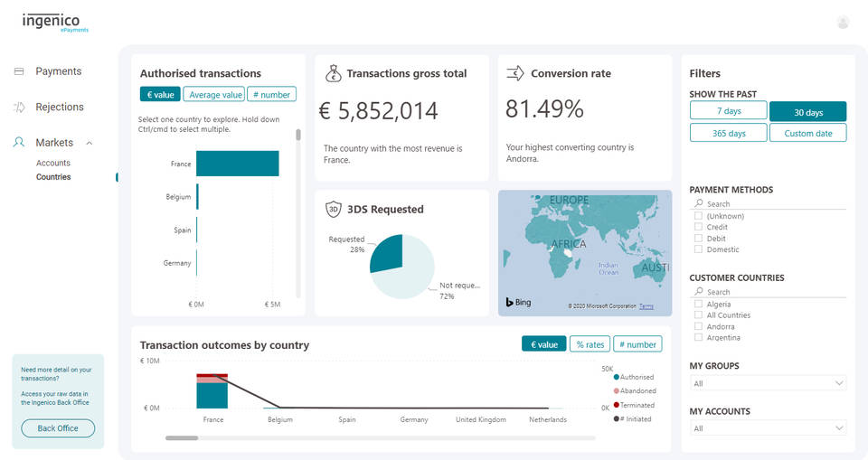This screenshot has height=460, width=868.
Task: Go to the Countries submenu
Action: click(x=53, y=176)
